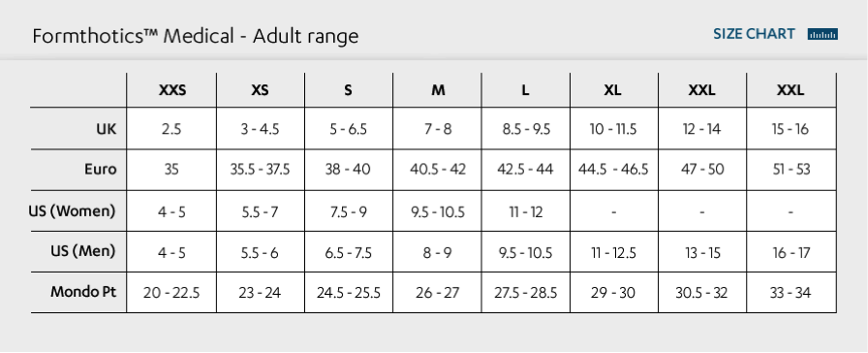The height and width of the screenshot is (353, 868).
Task: Click the ruler icon beside SIZE CHART
Action: (x=822, y=34)
